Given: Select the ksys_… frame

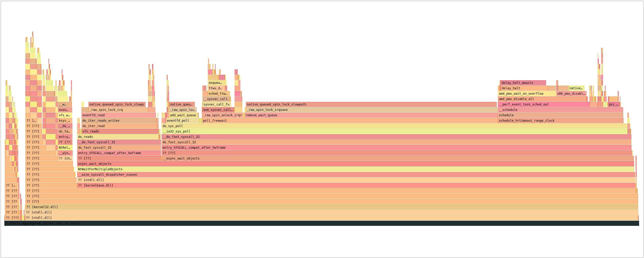Looking at the screenshot, I should [65, 121].
